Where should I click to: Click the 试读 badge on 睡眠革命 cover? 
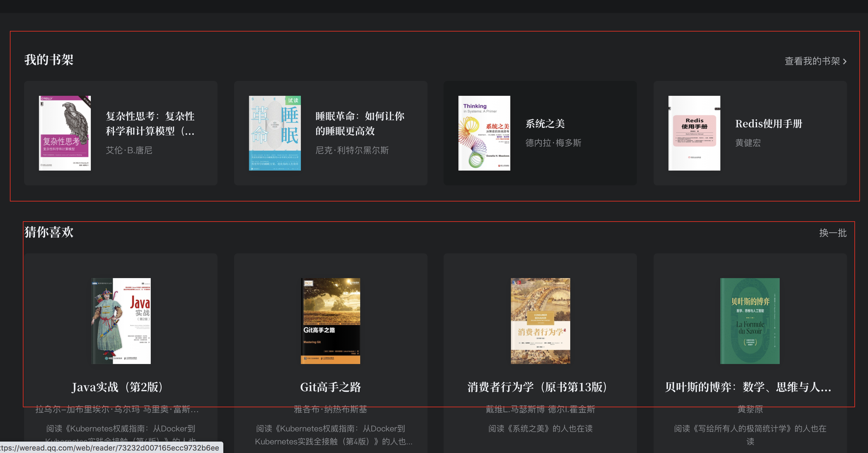(x=293, y=100)
